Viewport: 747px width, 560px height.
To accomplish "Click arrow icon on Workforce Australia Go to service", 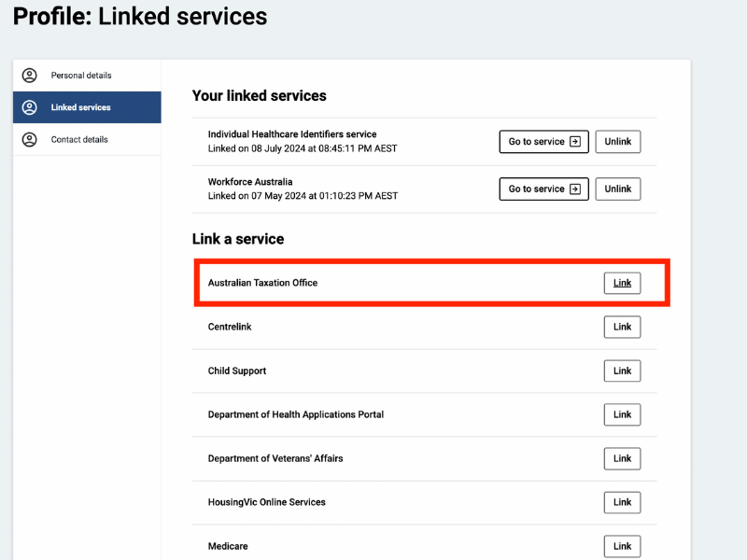I will coord(575,189).
